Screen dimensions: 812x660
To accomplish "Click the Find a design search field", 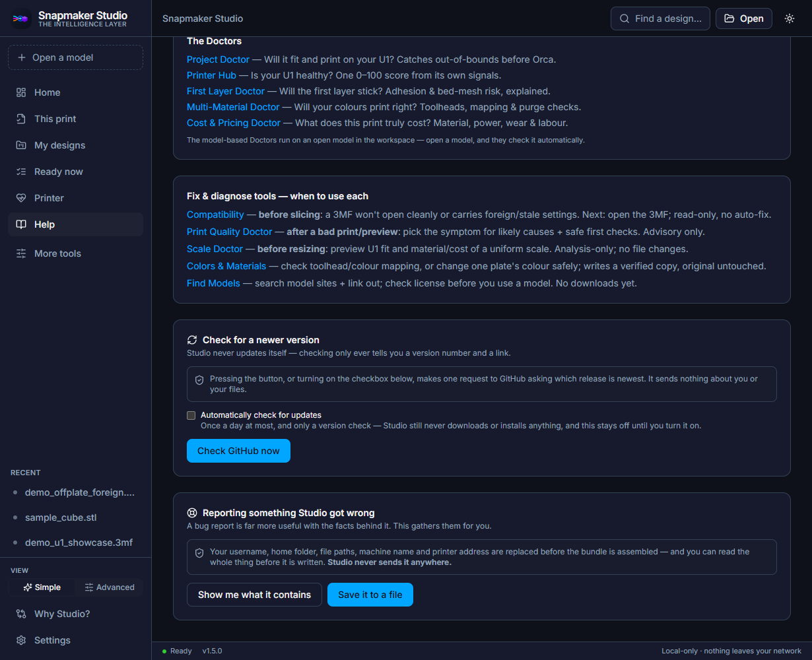I will 660,18.
